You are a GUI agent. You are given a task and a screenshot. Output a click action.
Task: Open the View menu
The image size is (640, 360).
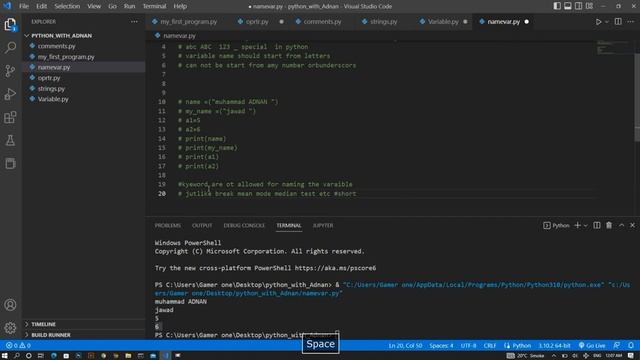click(x=94, y=6)
